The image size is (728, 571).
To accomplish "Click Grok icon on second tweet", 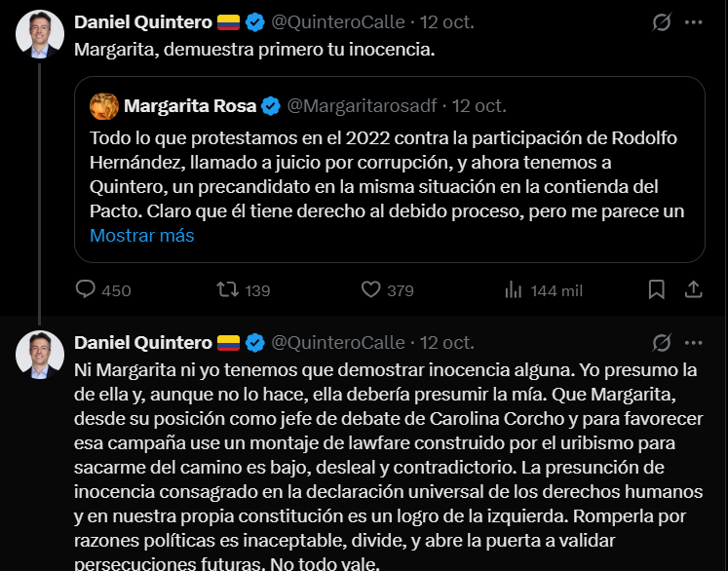I will (x=662, y=342).
